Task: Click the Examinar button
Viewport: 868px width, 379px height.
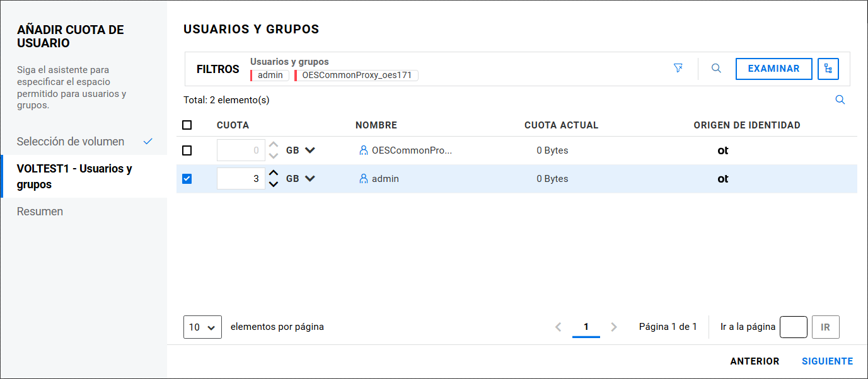Action: click(x=773, y=69)
